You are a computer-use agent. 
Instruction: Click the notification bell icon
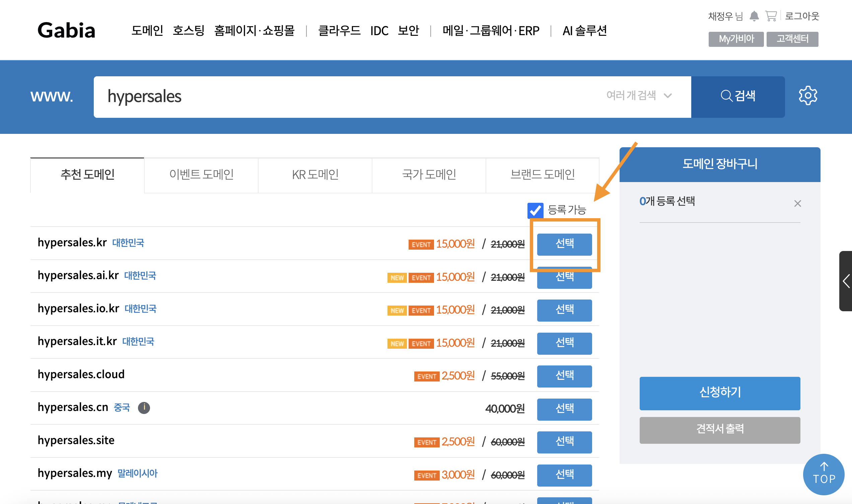(x=754, y=16)
